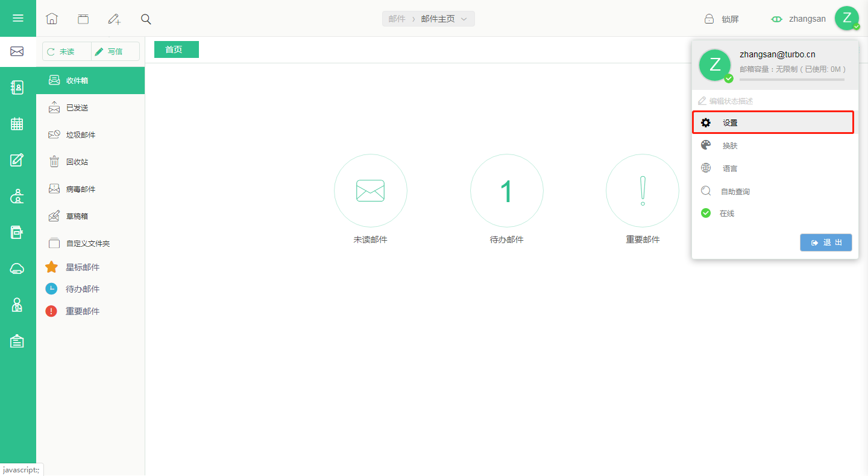Open the file transfer sidebar icon
Viewport: 868px width, 476px height.
(17, 232)
